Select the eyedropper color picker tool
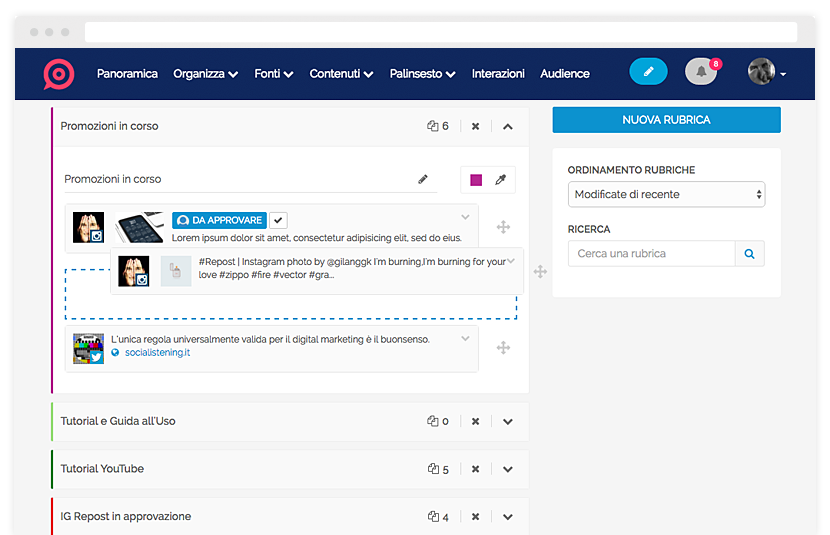This screenshot has width=830, height=535. (500, 180)
